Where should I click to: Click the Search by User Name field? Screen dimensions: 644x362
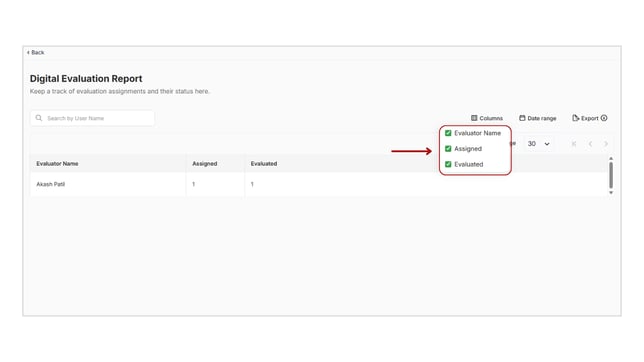point(92,118)
